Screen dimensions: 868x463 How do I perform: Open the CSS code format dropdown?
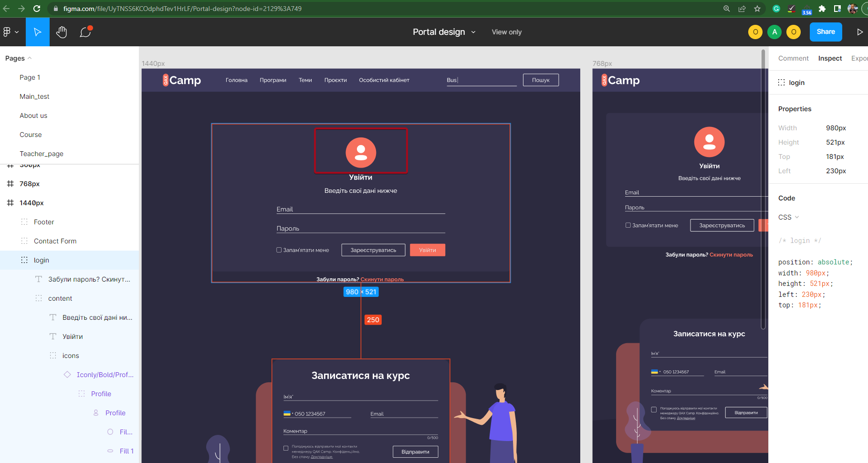[788, 217]
